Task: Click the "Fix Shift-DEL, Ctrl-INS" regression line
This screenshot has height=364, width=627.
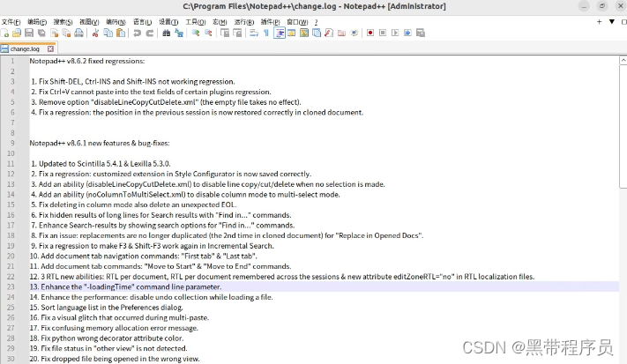Action: coord(133,81)
